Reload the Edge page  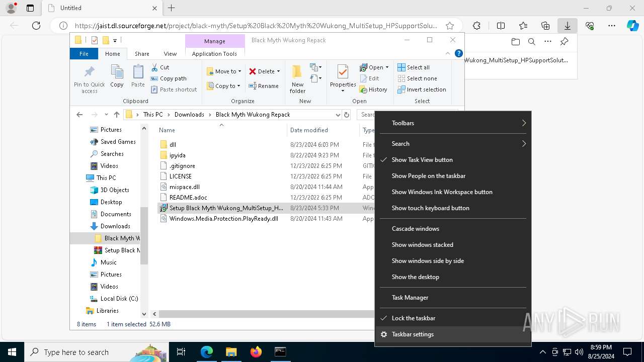36,26
